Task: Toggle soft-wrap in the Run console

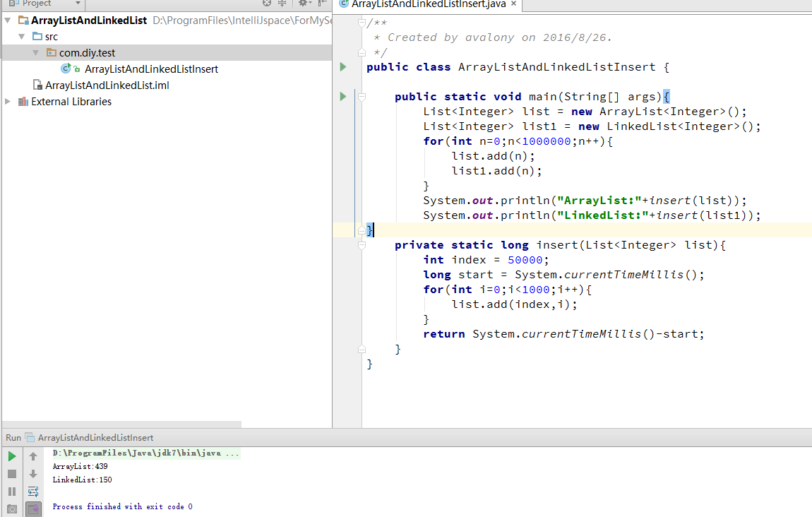Action: coord(33,492)
